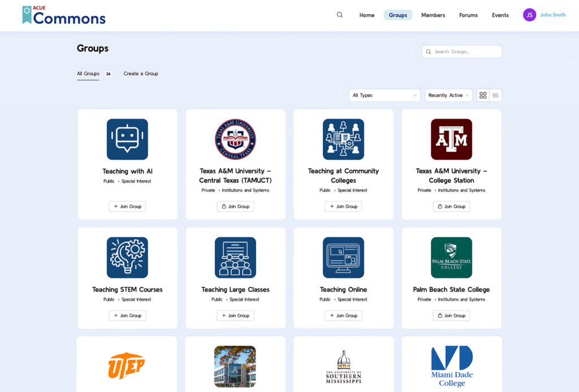Open the UTEP orange logo

click(x=126, y=366)
